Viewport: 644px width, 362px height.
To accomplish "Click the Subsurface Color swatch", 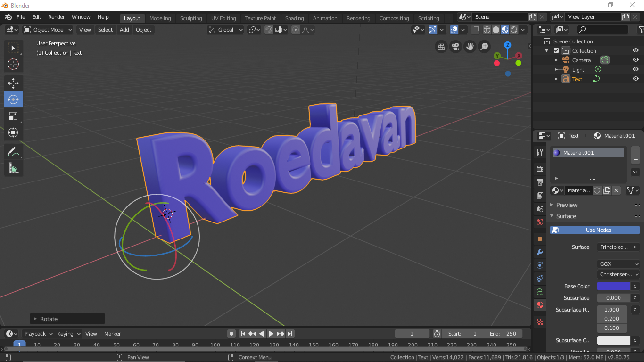I will click(x=614, y=340).
